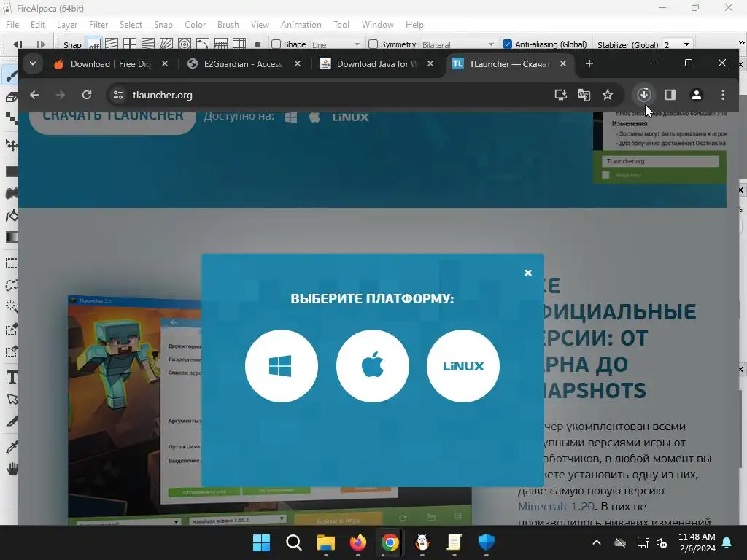Disable Anti-aliasing (Global) checkbox

508,44
